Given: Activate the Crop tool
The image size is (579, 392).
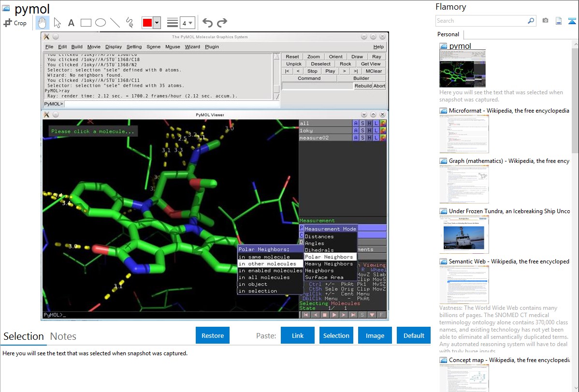Looking at the screenshot, I should click(x=15, y=23).
